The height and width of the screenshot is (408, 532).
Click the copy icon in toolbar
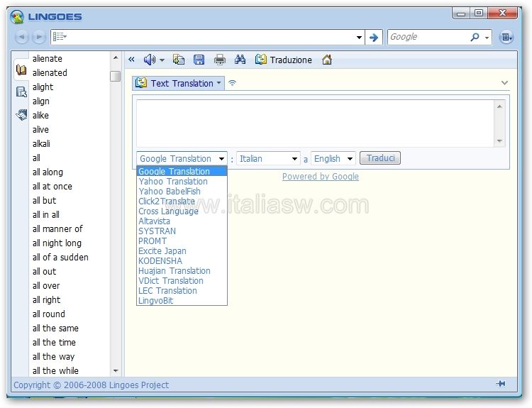(179, 60)
